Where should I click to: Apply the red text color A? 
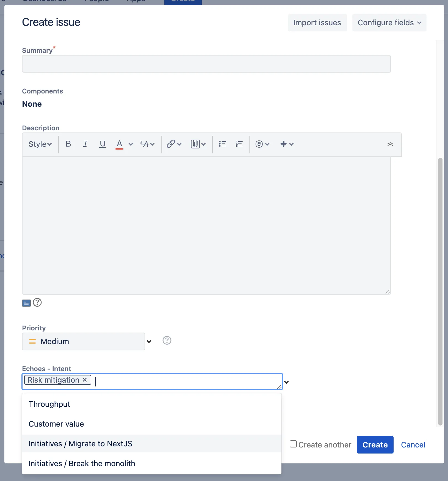[x=119, y=144]
